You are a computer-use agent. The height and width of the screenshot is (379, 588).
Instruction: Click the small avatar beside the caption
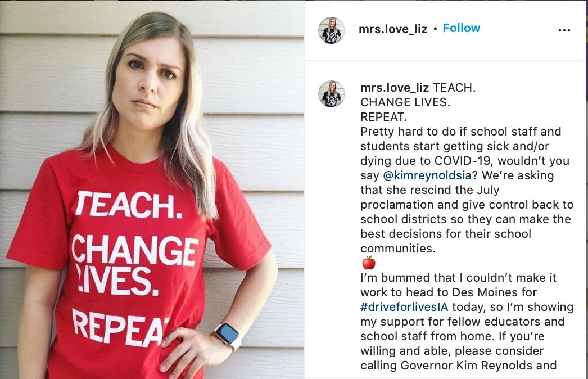point(332,93)
